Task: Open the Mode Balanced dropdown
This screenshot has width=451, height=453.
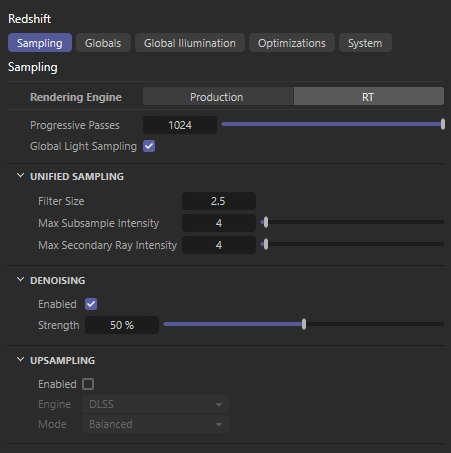Action: pyautogui.click(x=155, y=424)
